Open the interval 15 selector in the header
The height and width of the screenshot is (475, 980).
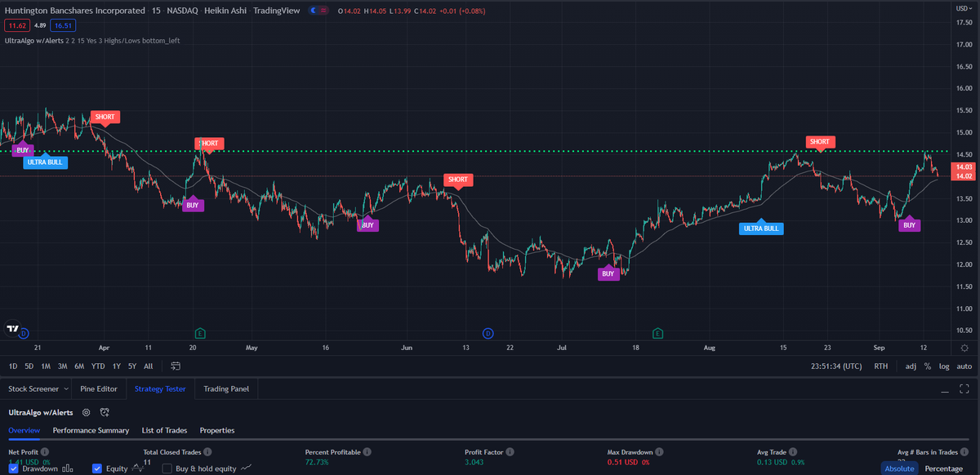[155, 11]
